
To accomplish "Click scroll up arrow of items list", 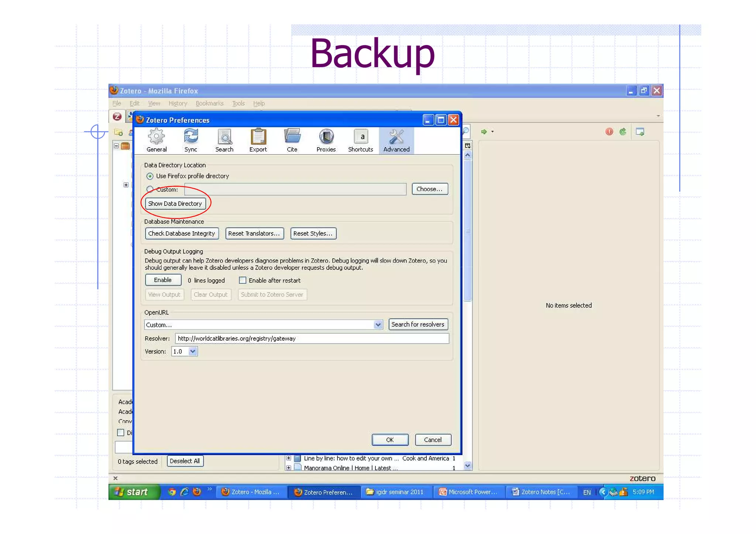I will 468,155.
